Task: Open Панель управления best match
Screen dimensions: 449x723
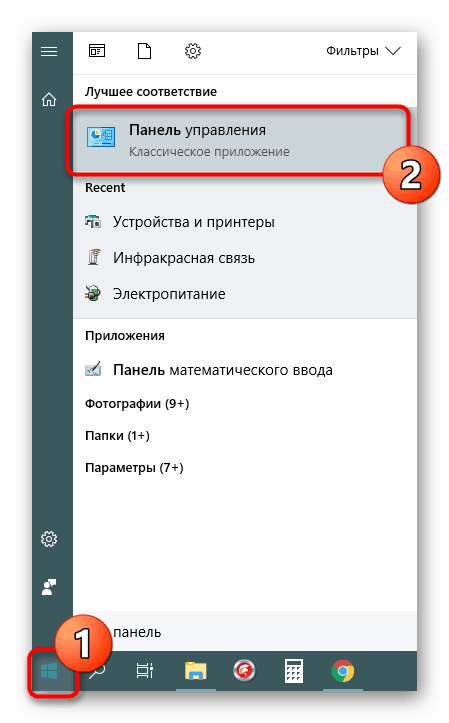Action: [x=238, y=140]
